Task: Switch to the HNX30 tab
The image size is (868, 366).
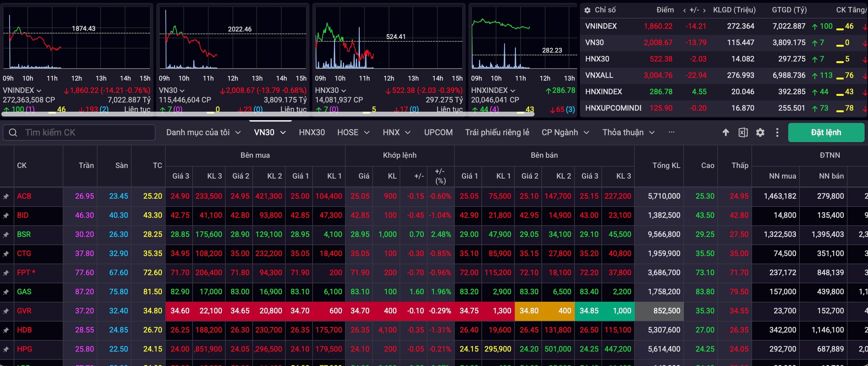Action: pyautogui.click(x=312, y=132)
